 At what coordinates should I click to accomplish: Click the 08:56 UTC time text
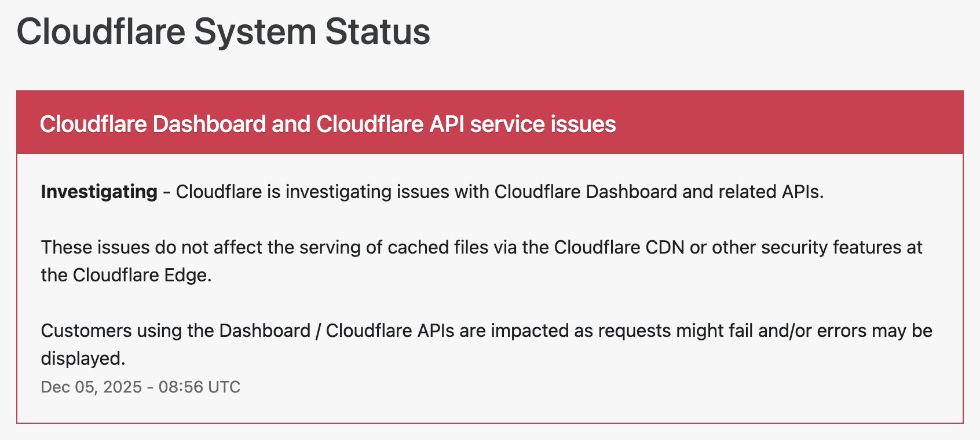point(199,387)
